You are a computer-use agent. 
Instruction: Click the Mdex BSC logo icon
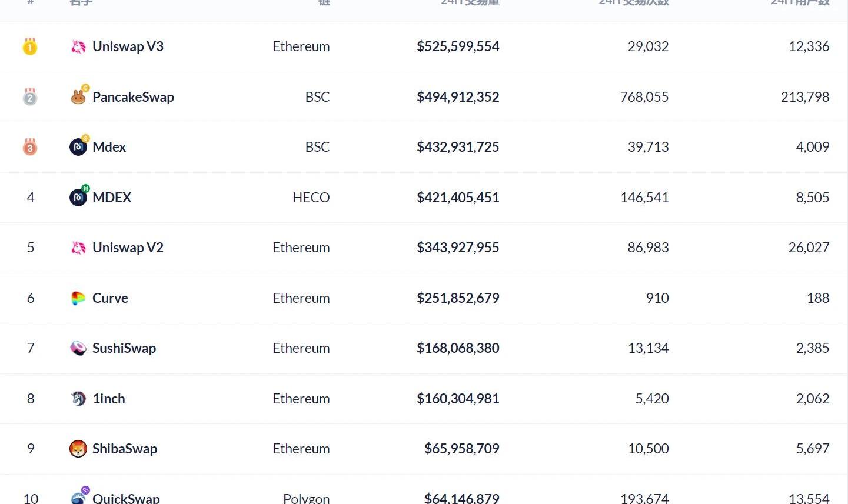click(78, 147)
